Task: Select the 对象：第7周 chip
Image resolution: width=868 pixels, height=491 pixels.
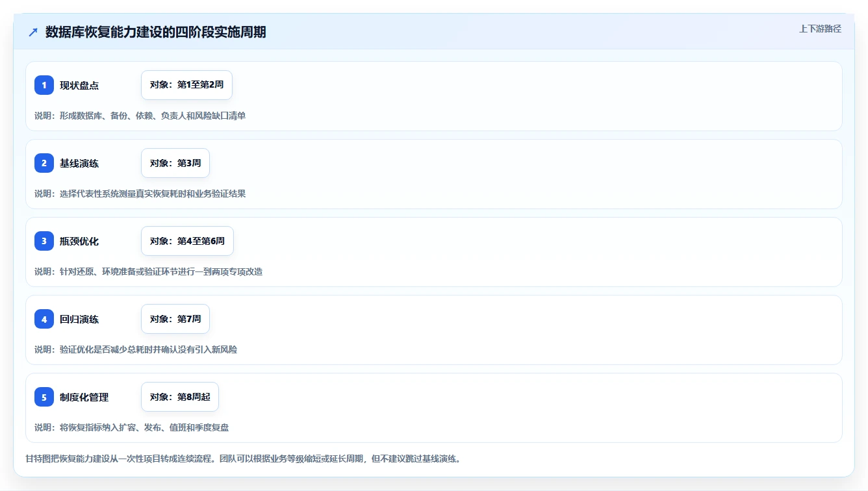Action: pyautogui.click(x=175, y=319)
